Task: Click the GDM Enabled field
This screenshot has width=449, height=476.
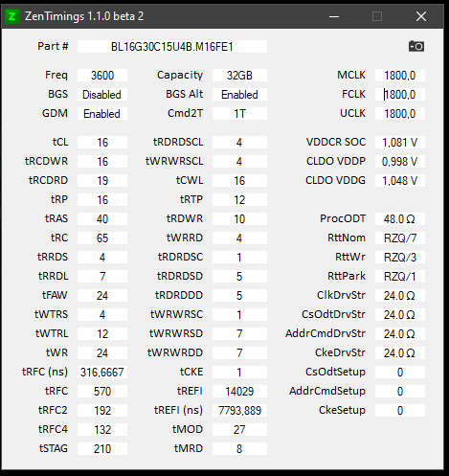Action: (x=102, y=114)
